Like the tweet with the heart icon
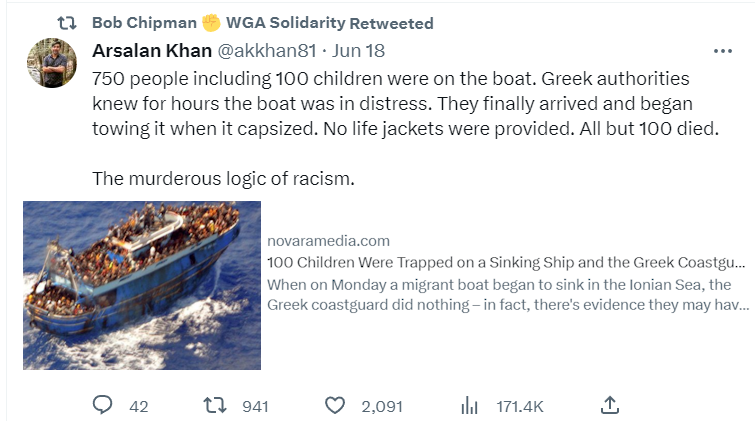755x421 pixels. (335, 405)
